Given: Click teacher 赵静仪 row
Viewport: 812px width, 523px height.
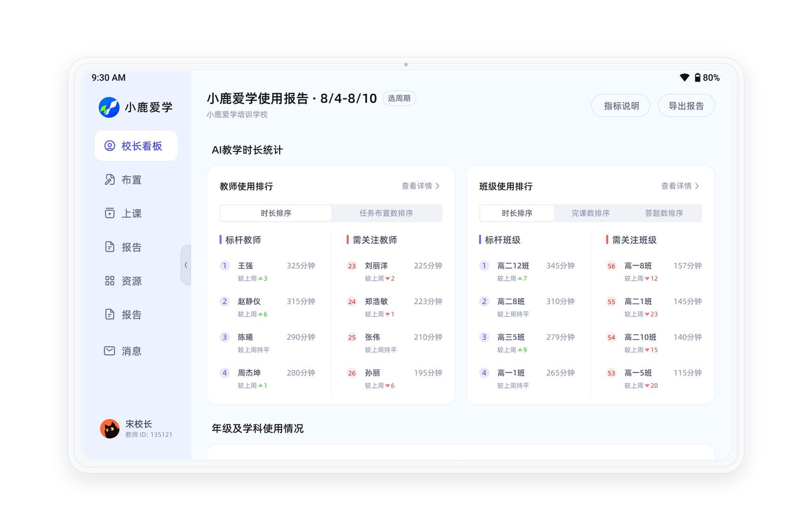Looking at the screenshot, I should [268, 307].
